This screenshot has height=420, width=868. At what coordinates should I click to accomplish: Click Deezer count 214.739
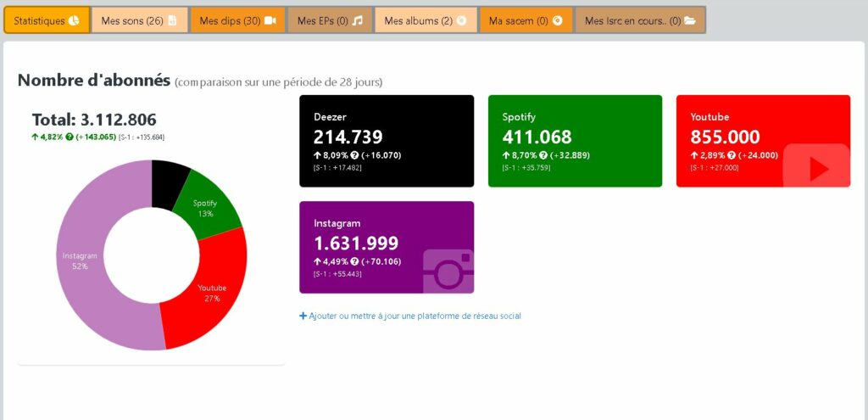[x=348, y=137]
